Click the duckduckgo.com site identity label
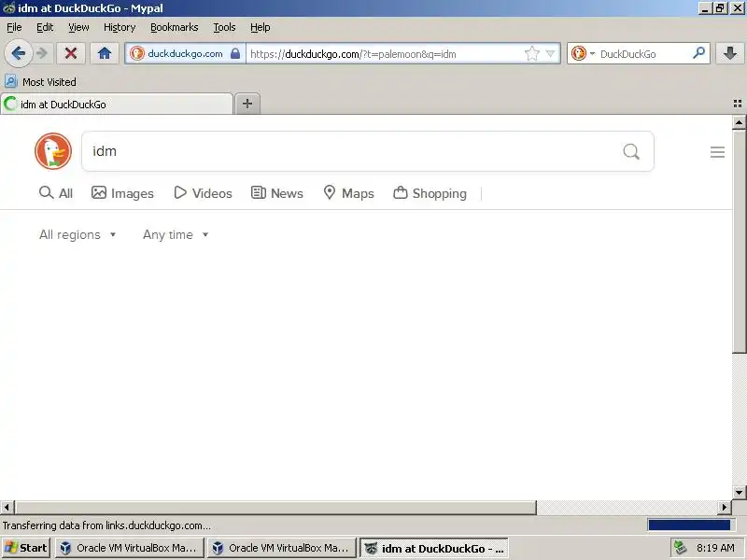 (x=185, y=53)
